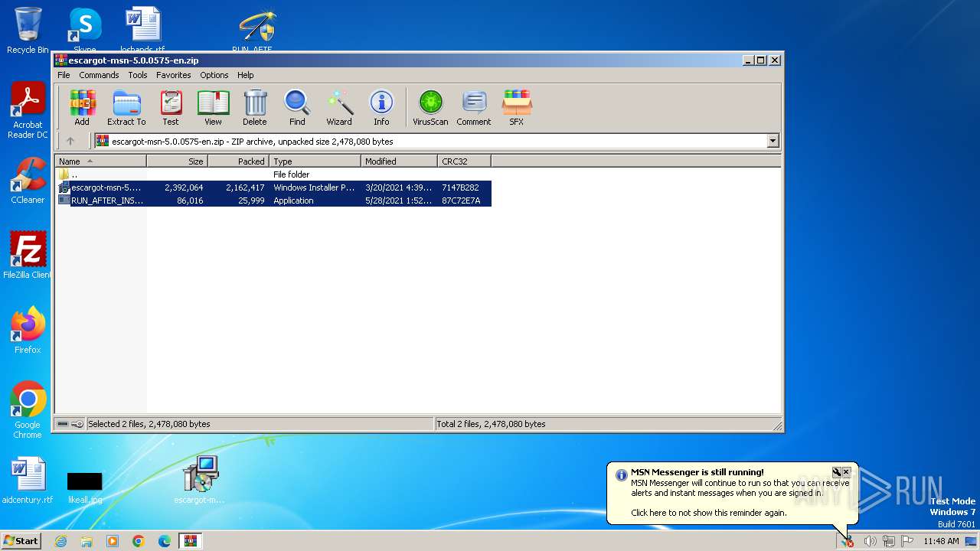Select the escargot-msn-5 installer file row

coord(274,187)
